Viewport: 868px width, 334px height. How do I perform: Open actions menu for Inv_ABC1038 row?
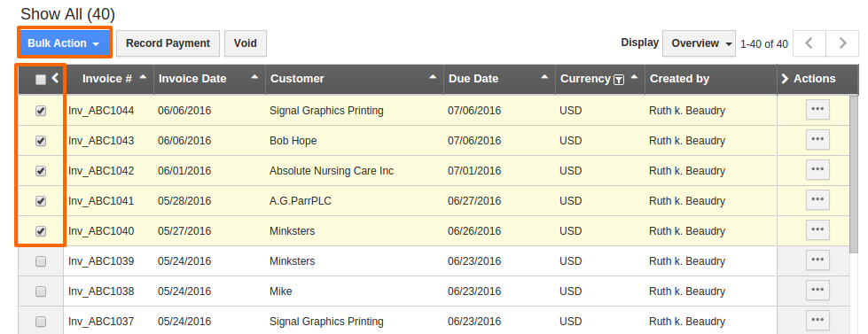click(817, 290)
